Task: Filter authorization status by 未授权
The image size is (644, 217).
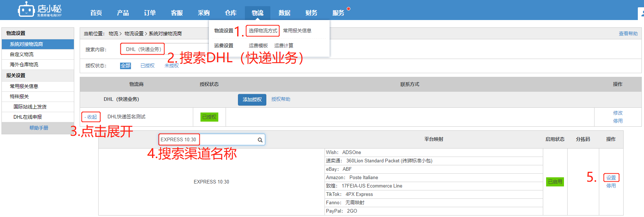Action: (171, 66)
